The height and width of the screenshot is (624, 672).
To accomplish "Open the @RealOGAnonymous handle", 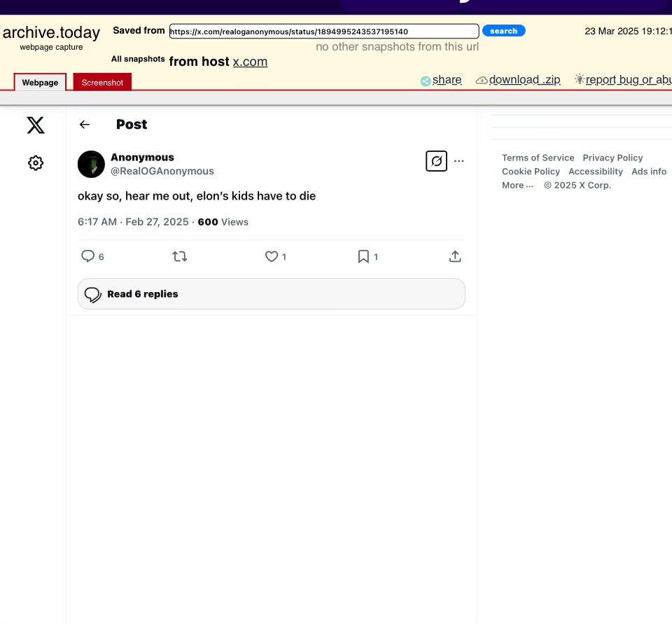I will 162,171.
